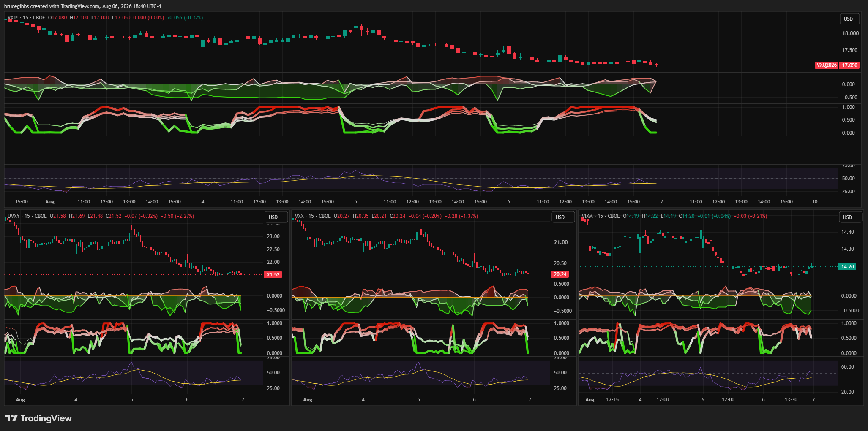
Task: Click the 20.00 RSI axis label on VIXM
Action: (848, 392)
